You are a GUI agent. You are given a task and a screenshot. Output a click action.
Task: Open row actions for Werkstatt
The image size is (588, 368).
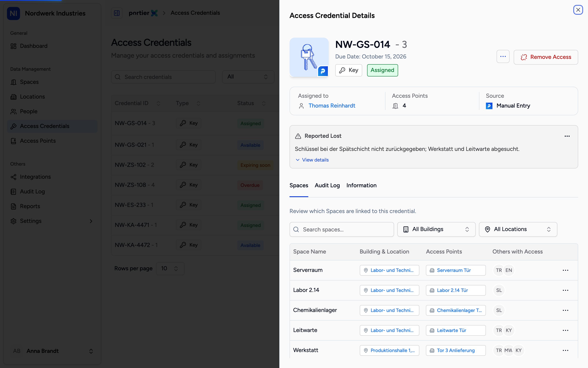click(x=565, y=350)
